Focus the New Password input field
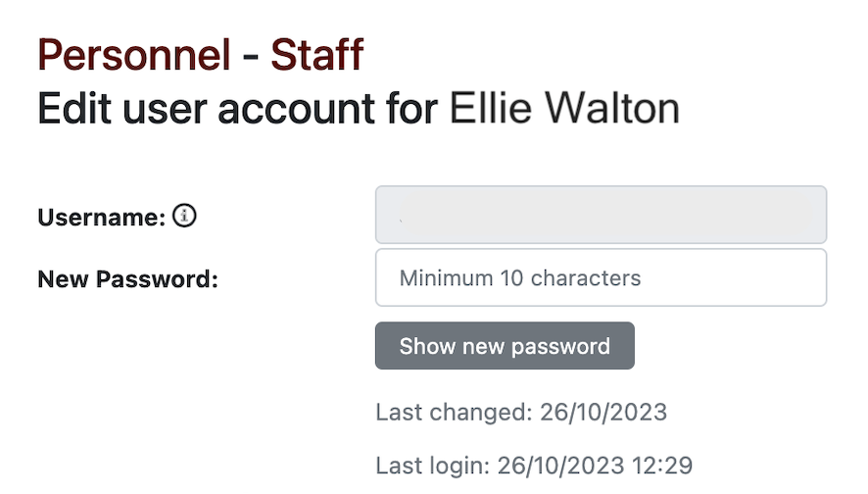868x494 pixels. pyautogui.click(x=602, y=277)
